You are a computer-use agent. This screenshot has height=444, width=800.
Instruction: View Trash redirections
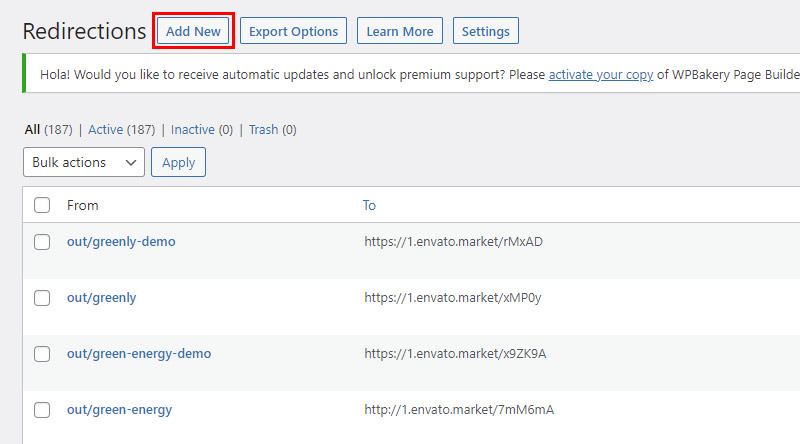click(263, 130)
